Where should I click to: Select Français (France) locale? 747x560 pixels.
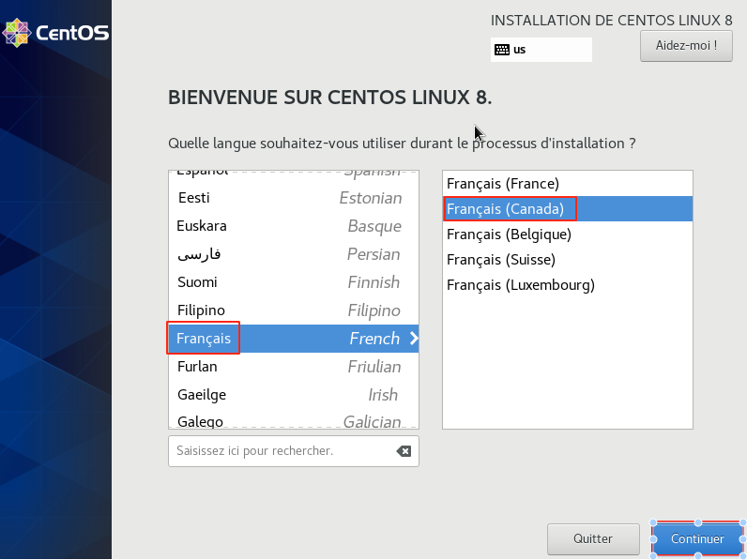tap(503, 183)
